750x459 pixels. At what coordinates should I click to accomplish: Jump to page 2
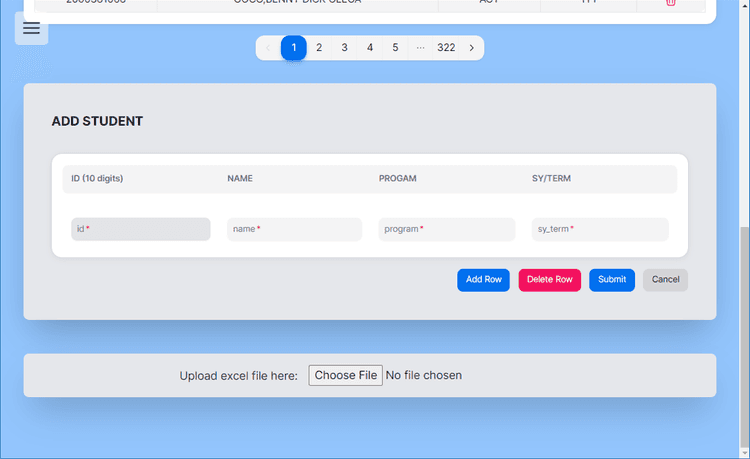[x=319, y=48]
